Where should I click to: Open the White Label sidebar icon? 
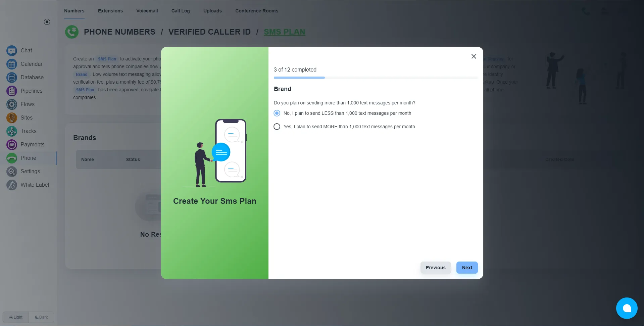click(x=12, y=185)
